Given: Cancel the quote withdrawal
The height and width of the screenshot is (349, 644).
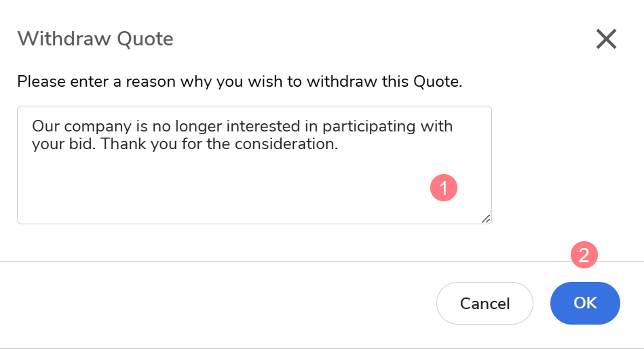Looking at the screenshot, I should pyautogui.click(x=485, y=303).
